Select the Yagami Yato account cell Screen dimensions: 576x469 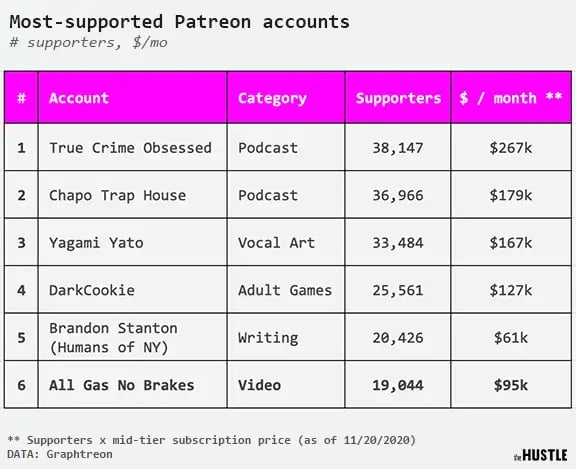pyautogui.click(x=133, y=242)
